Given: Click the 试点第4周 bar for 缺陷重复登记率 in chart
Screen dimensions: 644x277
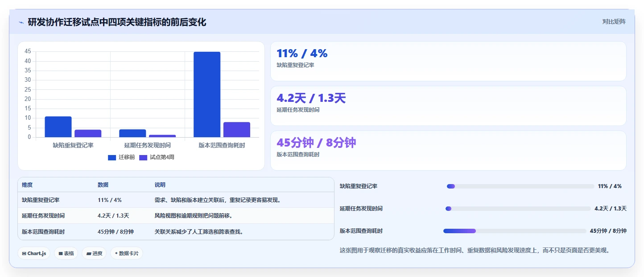Looking at the screenshot, I should [88, 134].
